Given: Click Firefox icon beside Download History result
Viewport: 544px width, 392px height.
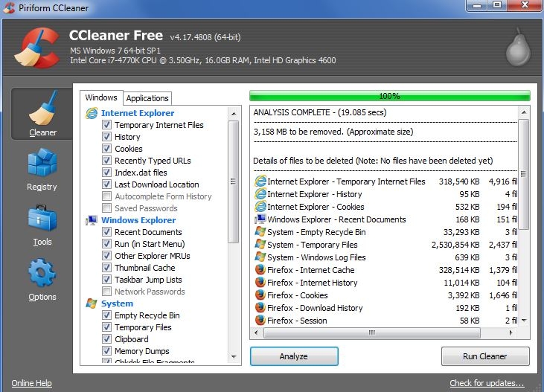Looking at the screenshot, I should point(260,308).
